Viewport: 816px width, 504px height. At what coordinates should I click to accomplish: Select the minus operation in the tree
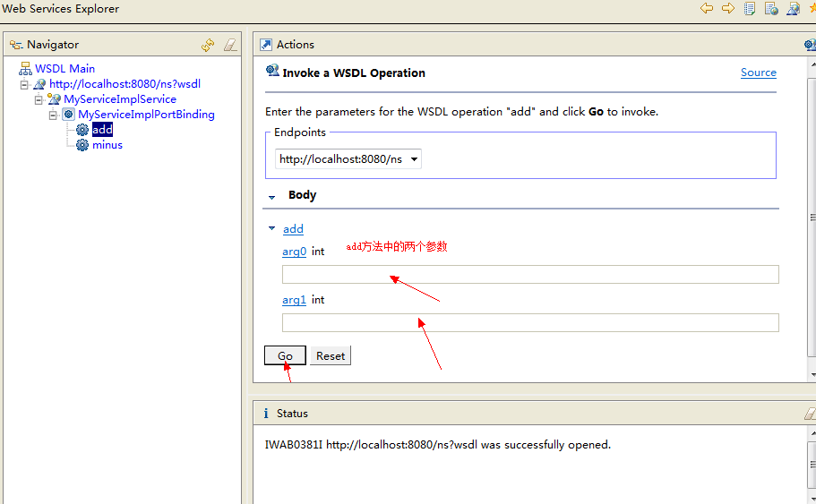tap(107, 145)
